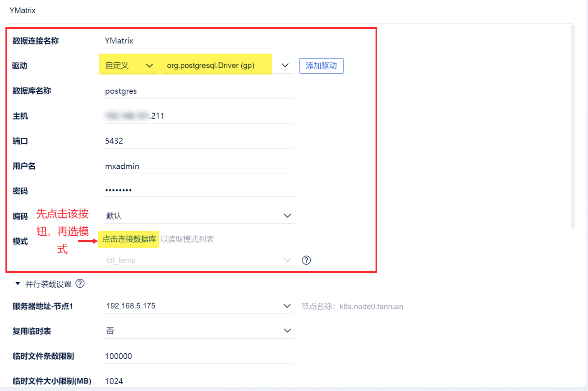Screen dimensions: 588x391
Task: Collapse the 并行装载设置 section triangle
Action: pyautogui.click(x=18, y=283)
